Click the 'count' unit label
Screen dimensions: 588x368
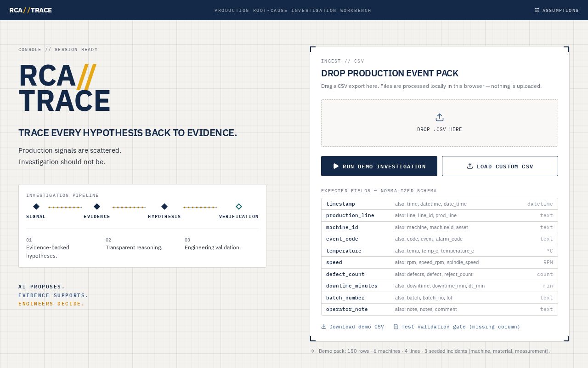545,274
